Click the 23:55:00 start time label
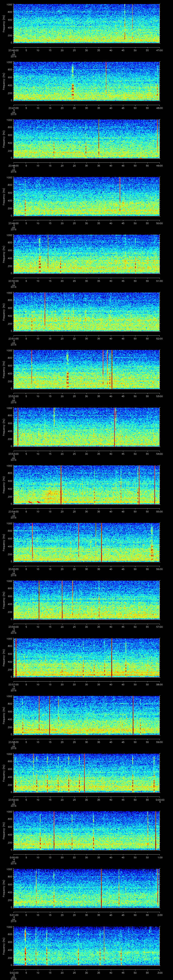Screen dimensions: 173x980 point(14,569)
